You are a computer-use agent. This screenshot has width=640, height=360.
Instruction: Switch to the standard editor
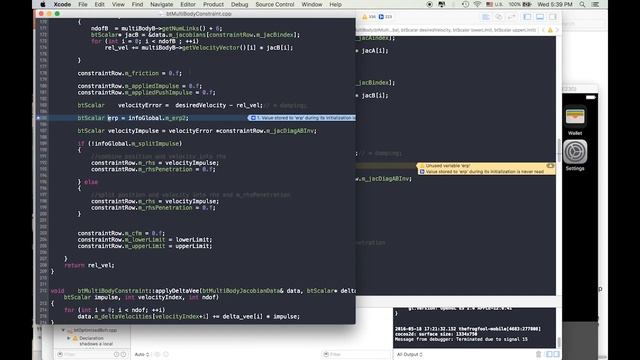(x=486, y=17)
